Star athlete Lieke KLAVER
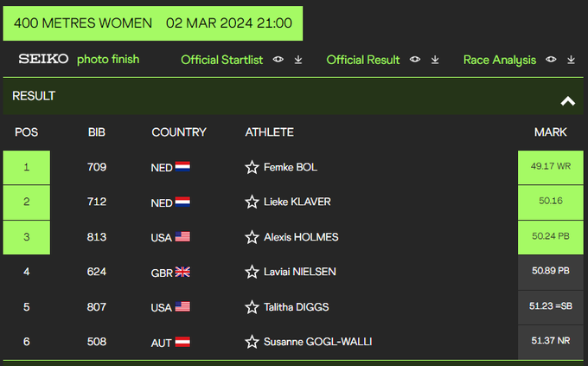This screenshot has width=588, height=366. 252,202
